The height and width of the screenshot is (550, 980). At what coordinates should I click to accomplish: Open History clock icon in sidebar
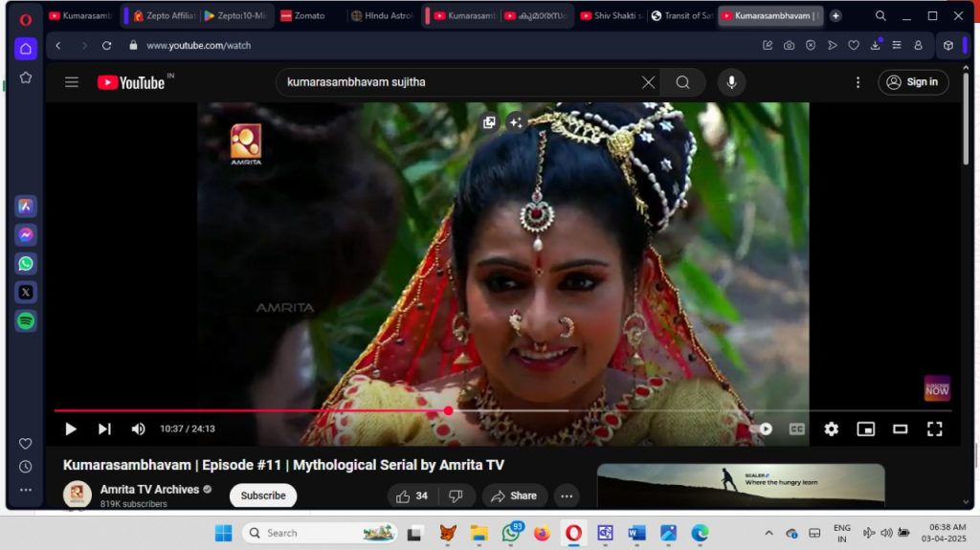point(26,467)
